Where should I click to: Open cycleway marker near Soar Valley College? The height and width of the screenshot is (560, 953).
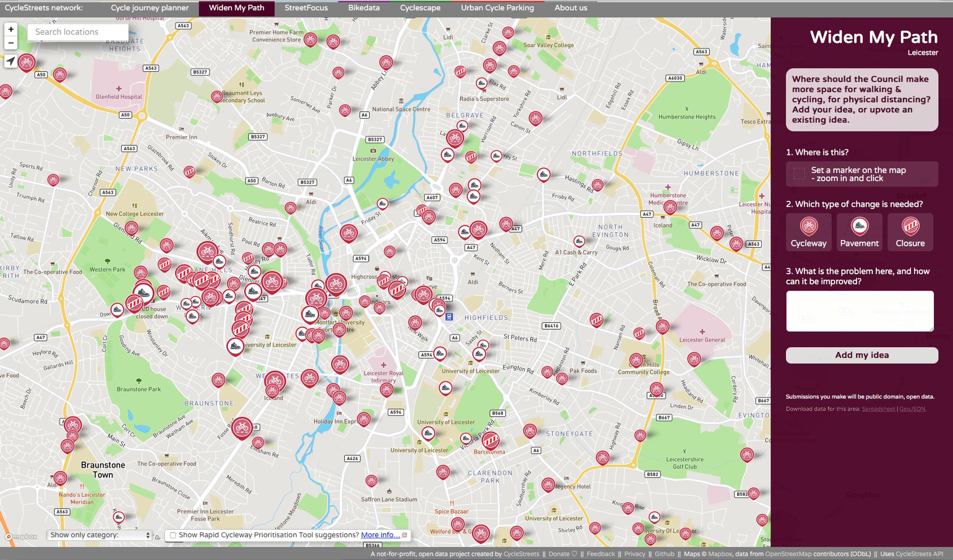pos(499,48)
